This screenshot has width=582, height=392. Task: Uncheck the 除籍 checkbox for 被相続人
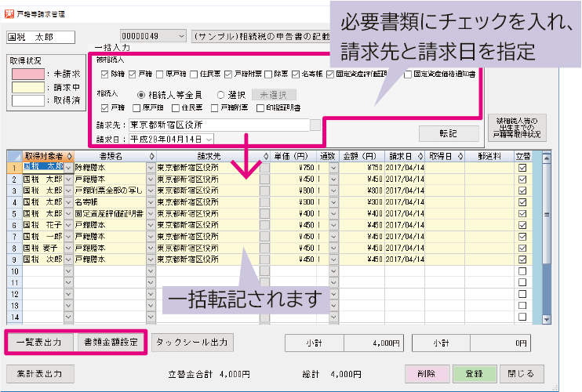pyautogui.click(x=105, y=74)
